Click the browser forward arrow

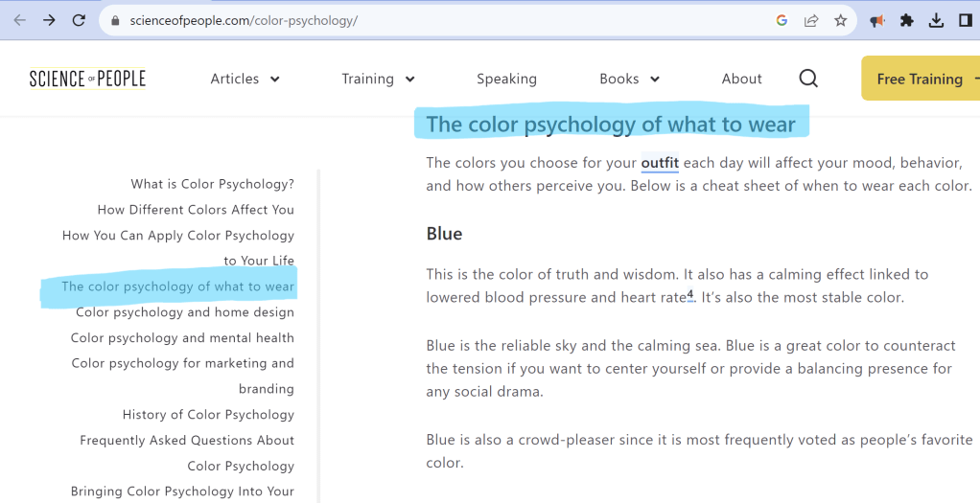pyautogui.click(x=49, y=20)
